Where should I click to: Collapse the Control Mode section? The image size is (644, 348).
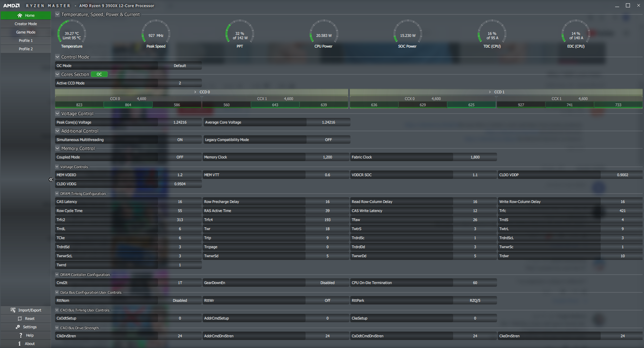(x=57, y=57)
